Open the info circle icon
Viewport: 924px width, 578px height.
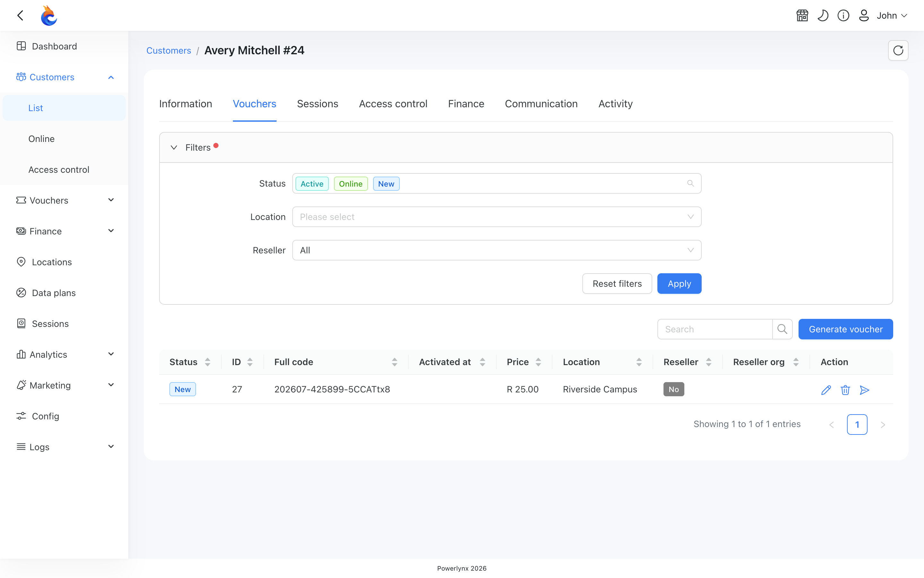pyautogui.click(x=843, y=16)
